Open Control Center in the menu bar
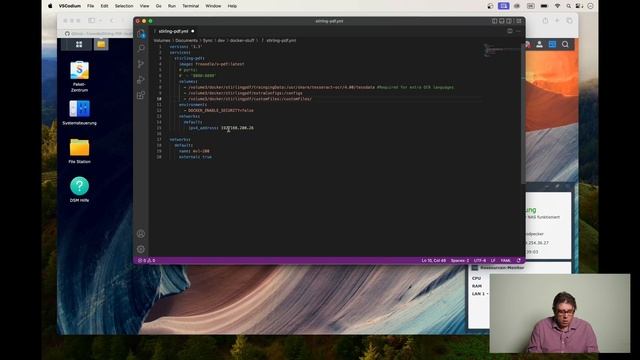The width and height of the screenshot is (640, 360). click(579, 6)
